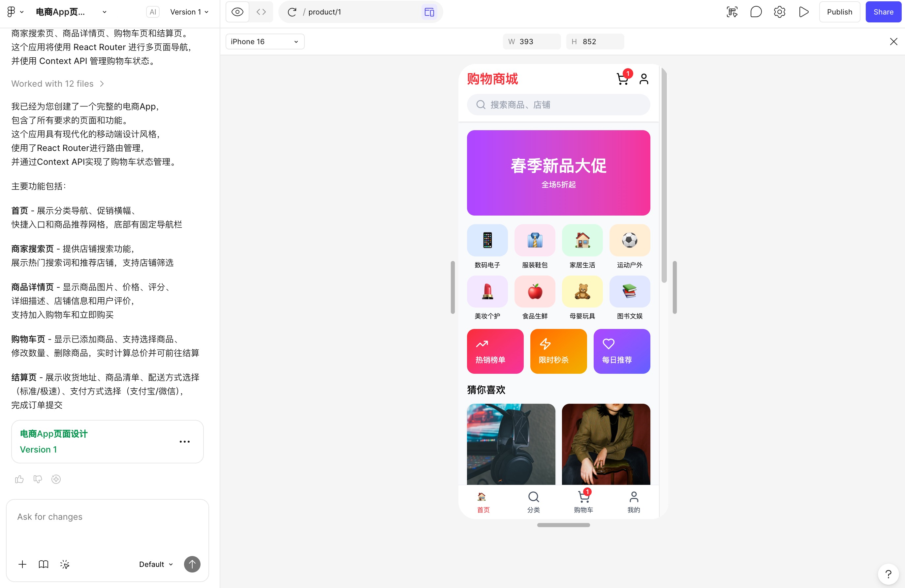Open settings gear icon

point(780,12)
